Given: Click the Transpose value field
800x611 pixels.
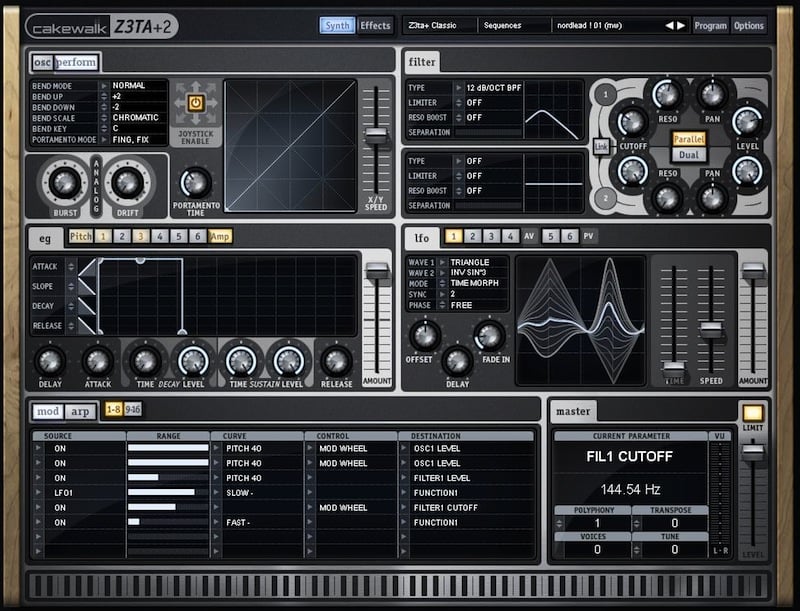Looking at the screenshot, I should [674, 523].
